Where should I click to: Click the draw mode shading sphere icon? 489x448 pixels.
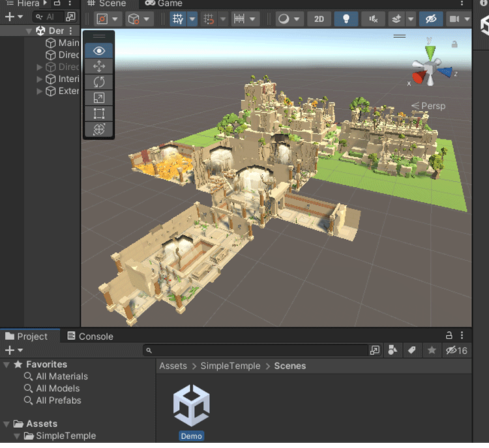click(284, 19)
